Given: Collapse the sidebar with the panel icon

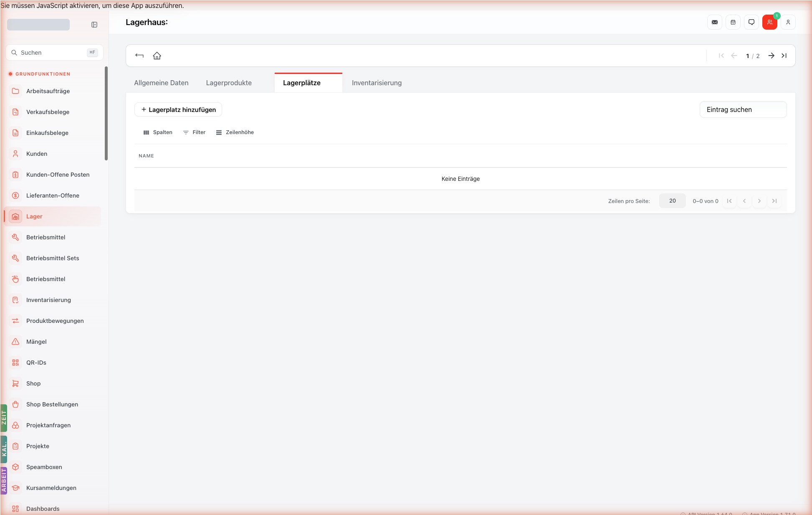Looking at the screenshot, I should click(x=94, y=25).
